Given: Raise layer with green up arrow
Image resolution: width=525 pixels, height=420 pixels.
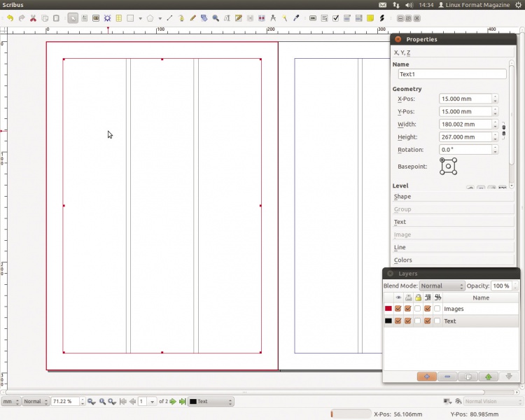Looking at the screenshot, I should click(489, 377).
